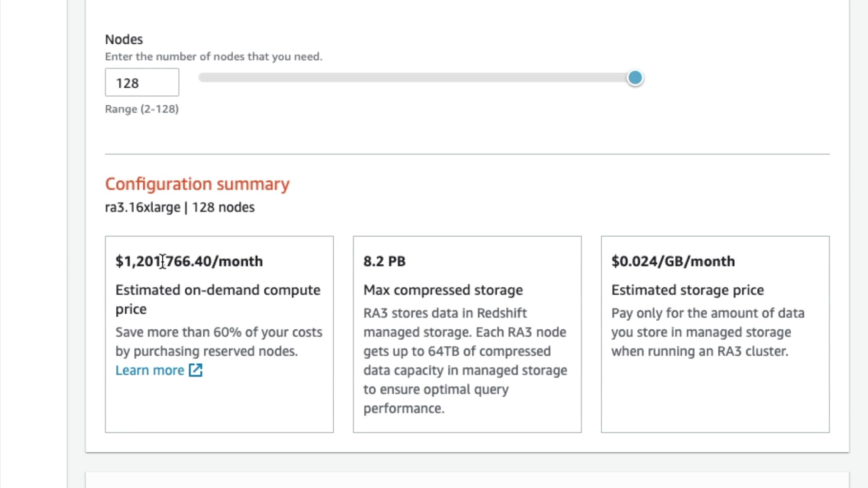Image resolution: width=868 pixels, height=488 pixels.
Task: Click the Max compressed storage label
Action: click(443, 290)
